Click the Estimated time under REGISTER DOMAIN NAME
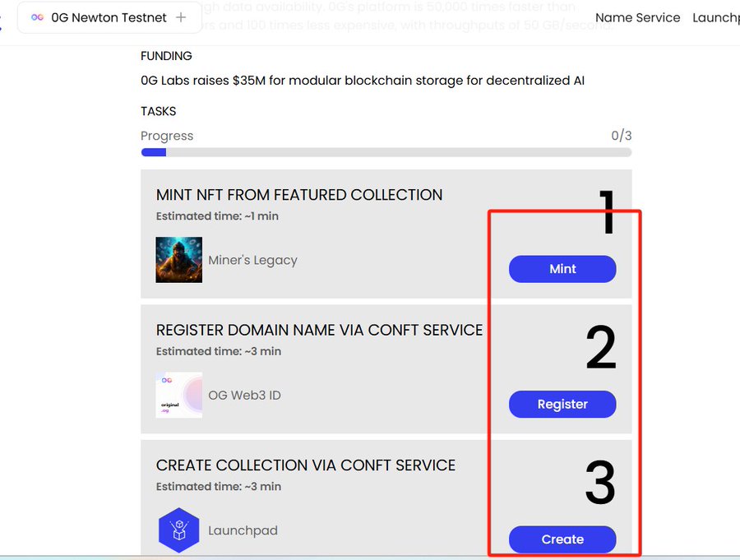Image resolution: width=740 pixels, height=560 pixels. tap(219, 351)
